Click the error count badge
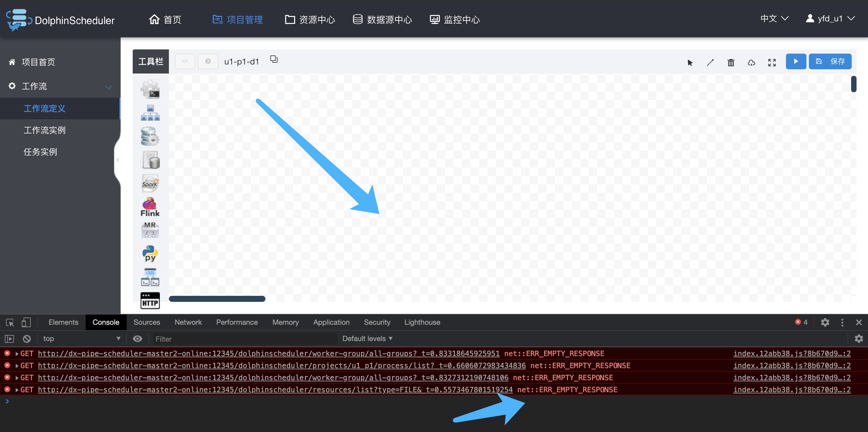This screenshot has width=868, height=432. 801,322
